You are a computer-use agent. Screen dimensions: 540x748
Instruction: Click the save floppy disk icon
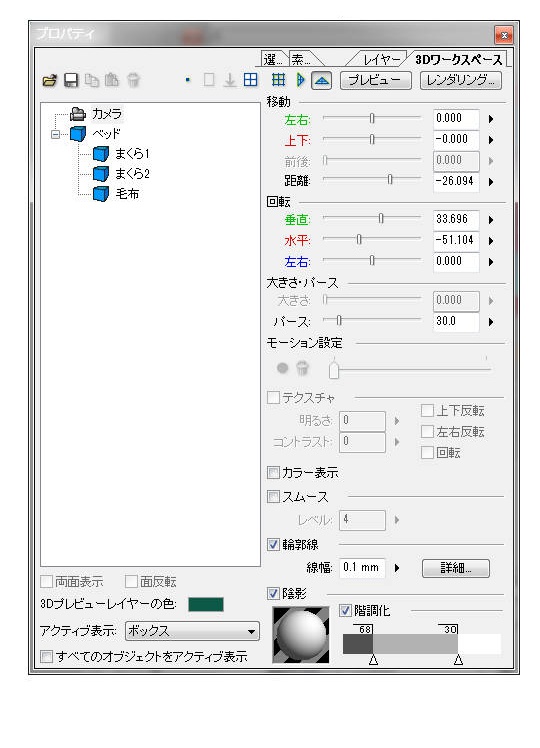click(x=71, y=80)
